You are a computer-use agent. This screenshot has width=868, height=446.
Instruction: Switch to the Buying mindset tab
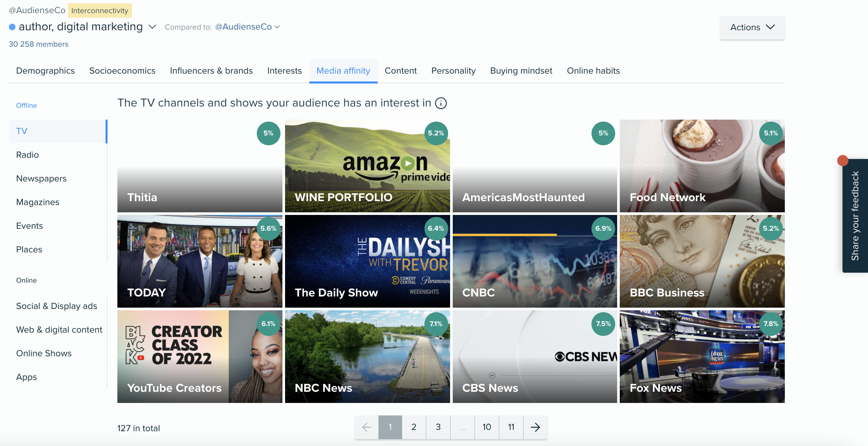pyautogui.click(x=521, y=71)
